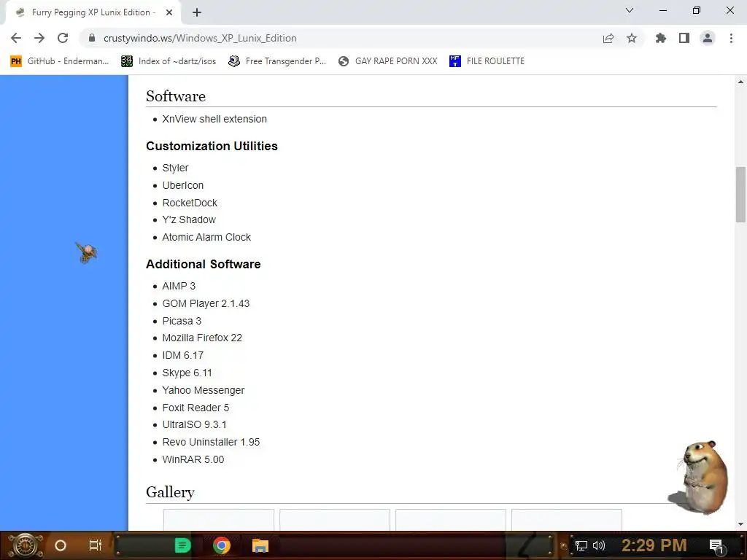Image resolution: width=747 pixels, height=560 pixels.
Task: Click the Customization Utilities heading
Action: (212, 146)
